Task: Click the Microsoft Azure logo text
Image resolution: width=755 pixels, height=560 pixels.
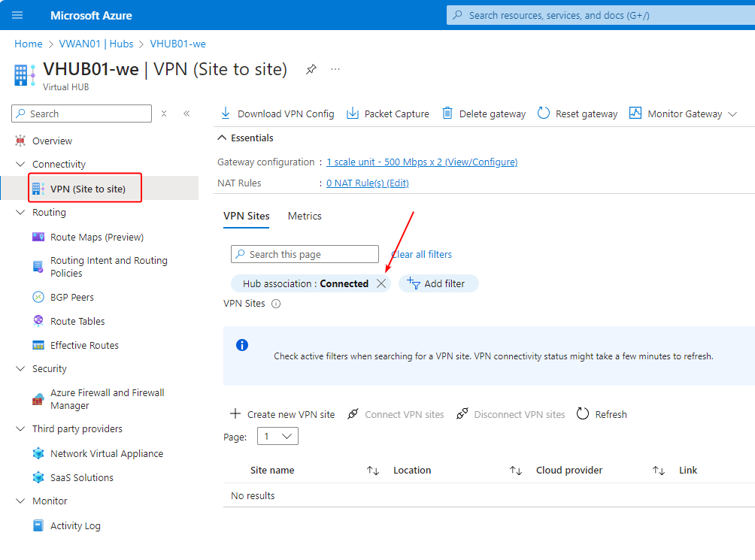Action: (91, 15)
